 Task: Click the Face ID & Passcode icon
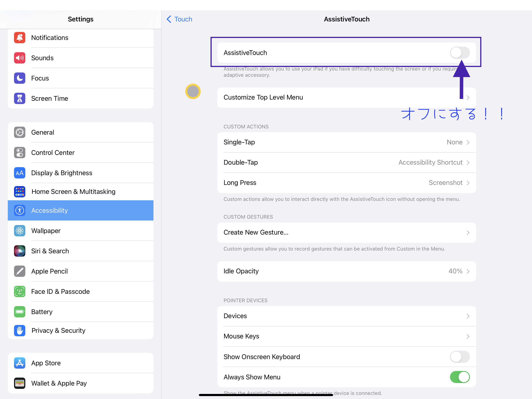point(19,291)
